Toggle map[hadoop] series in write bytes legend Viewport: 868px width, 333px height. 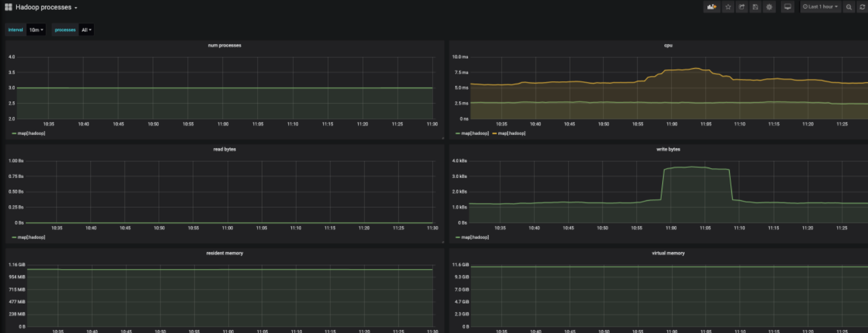pos(475,237)
